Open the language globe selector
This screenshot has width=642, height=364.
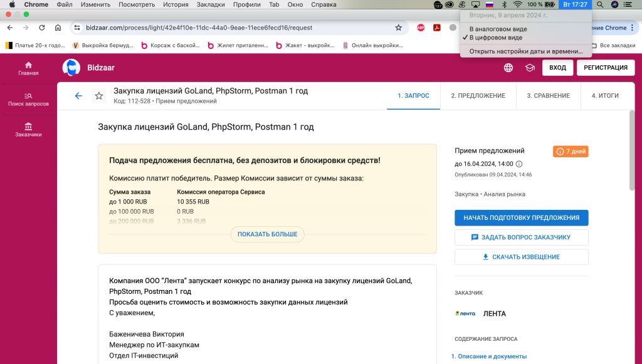coord(508,68)
